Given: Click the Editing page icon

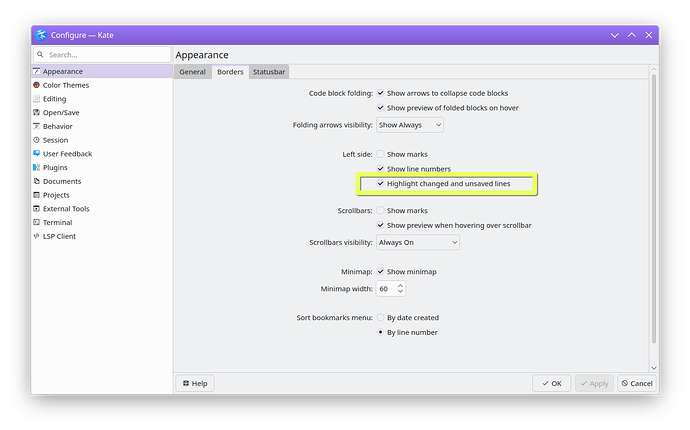Looking at the screenshot, I should coord(37,99).
